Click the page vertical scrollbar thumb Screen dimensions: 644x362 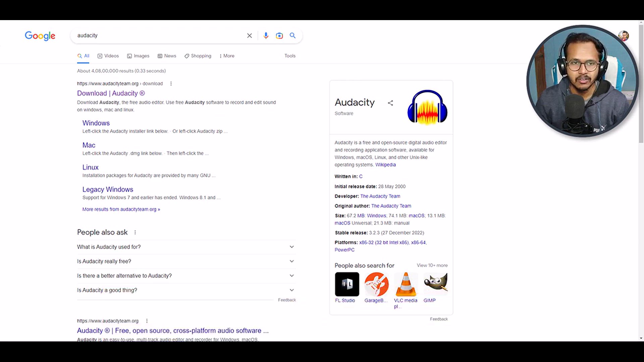(641, 84)
